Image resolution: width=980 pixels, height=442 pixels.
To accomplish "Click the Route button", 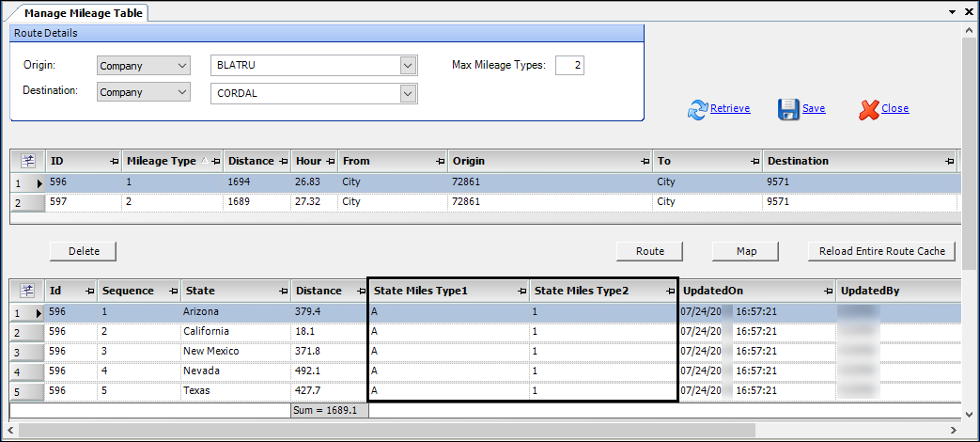I will 649,251.
